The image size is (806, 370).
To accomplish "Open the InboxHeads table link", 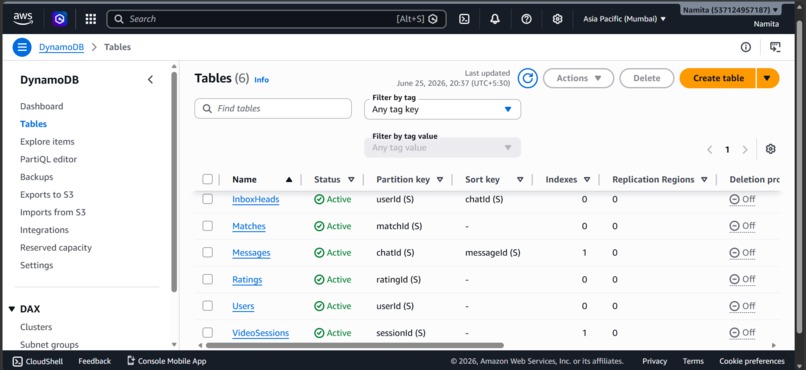I will coord(255,199).
